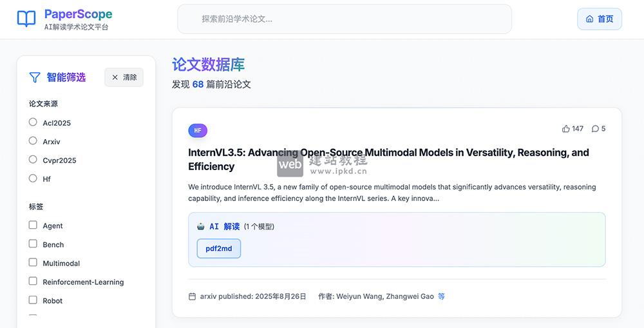Focus the 探索前沿学术论文 search field

[x=345, y=19]
